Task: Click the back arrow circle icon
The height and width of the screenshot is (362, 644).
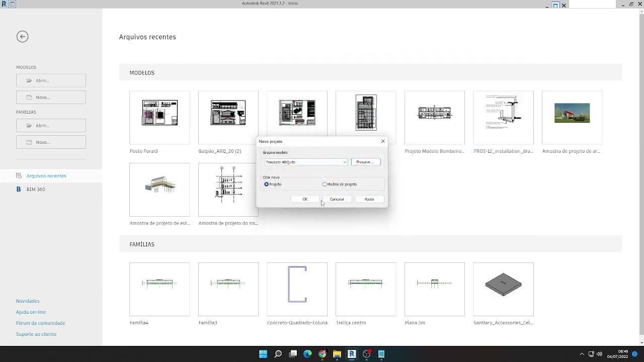Action: pos(22,37)
